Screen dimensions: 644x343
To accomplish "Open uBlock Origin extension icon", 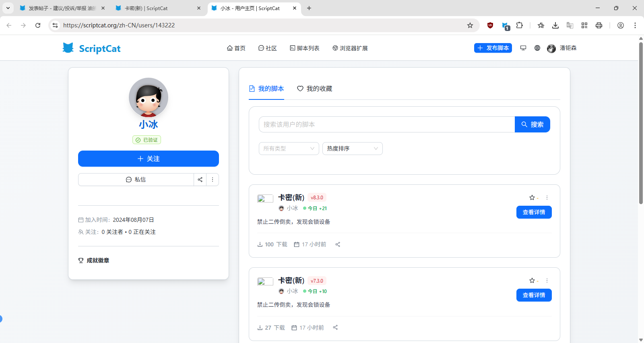I will (490, 25).
